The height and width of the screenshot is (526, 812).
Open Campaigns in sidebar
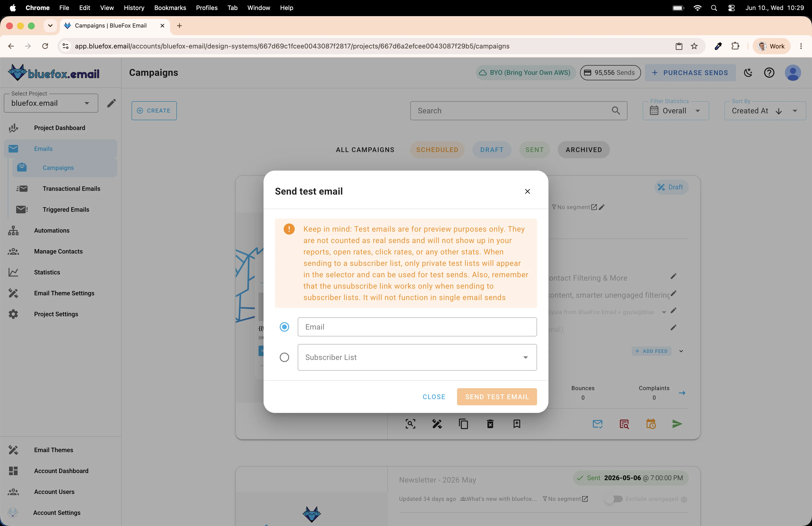point(65,168)
